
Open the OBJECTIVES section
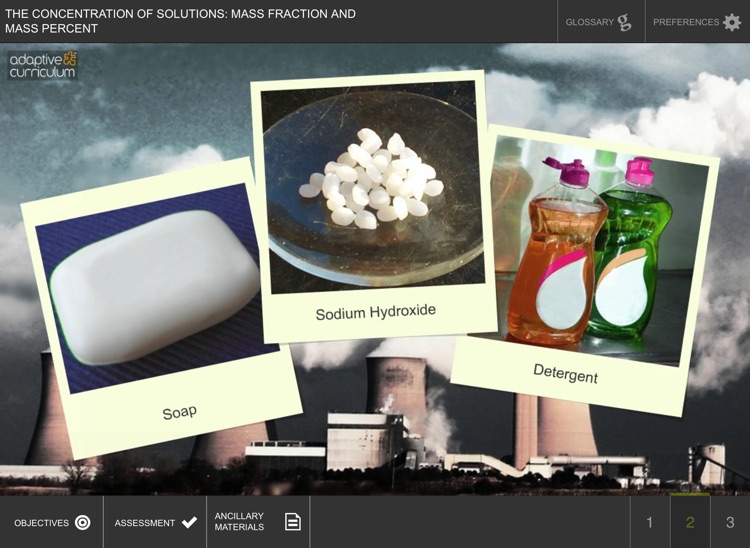pyautogui.click(x=52, y=522)
